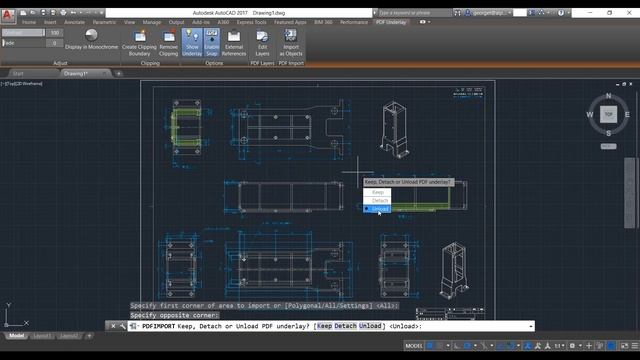The image size is (640, 360).
Task: Choose Detach in the underlay popup menu
Action: coord(377,200)
